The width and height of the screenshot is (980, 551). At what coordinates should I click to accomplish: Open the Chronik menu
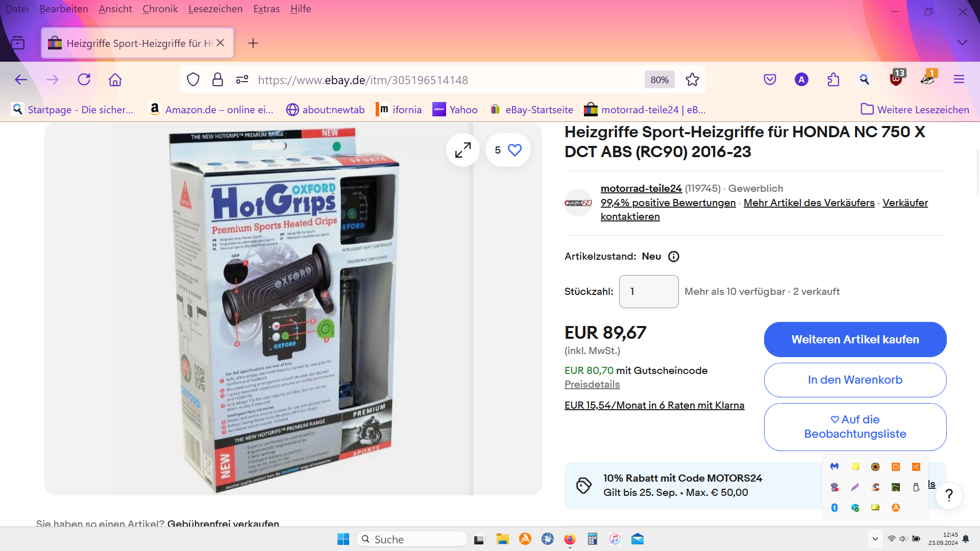(160, 9)
